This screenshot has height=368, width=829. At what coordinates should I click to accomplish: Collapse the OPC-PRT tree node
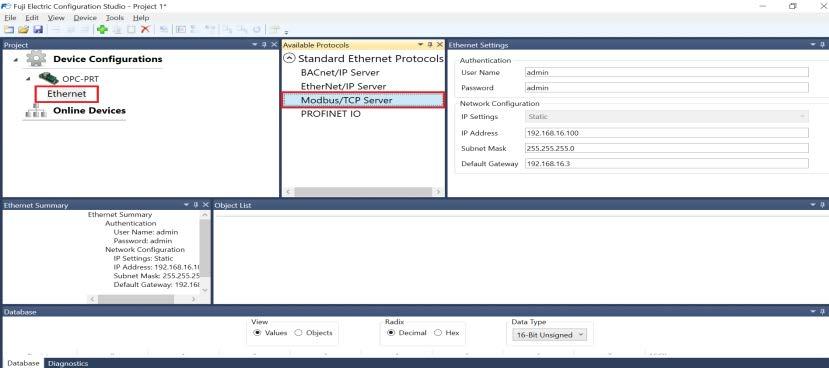pyautogui.click(x=29, y=79)
